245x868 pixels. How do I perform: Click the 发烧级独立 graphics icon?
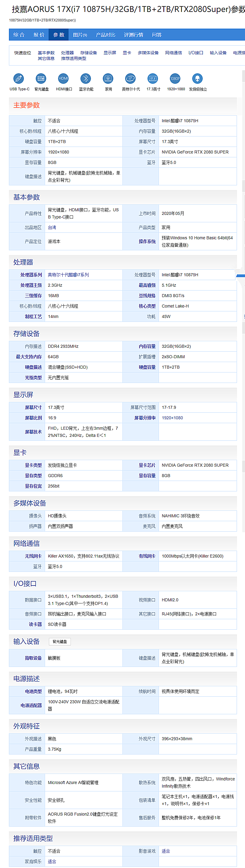click(198, 78)
